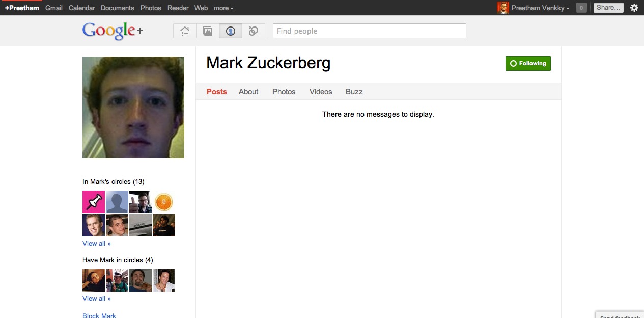Click 'View all »' under Mark's circles
The width and height of the screenshot is (644, 318).
[x=97, y=243]
